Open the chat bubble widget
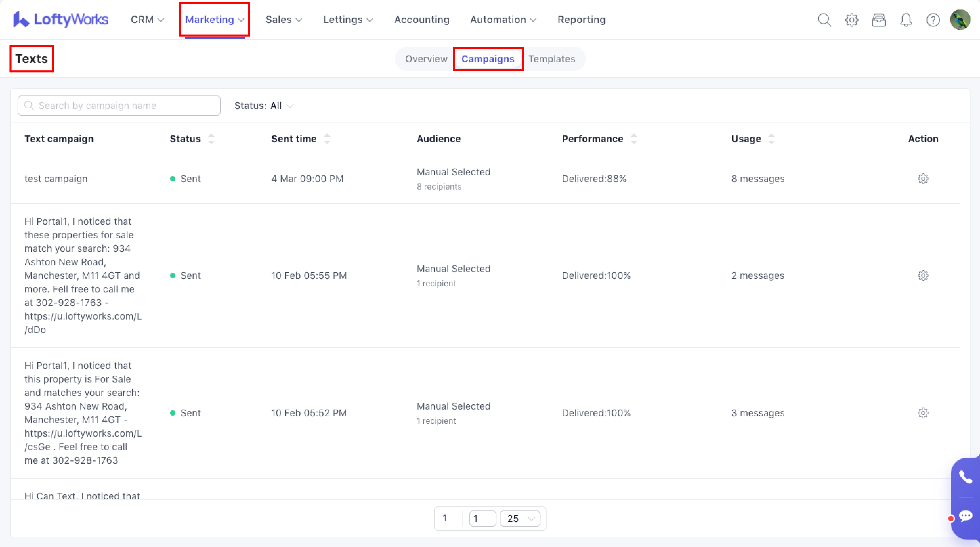 click(965, 516)
